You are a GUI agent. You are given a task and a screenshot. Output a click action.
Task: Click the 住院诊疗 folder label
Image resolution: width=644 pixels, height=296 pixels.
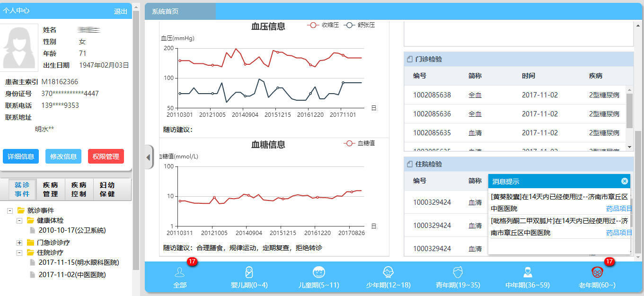click(x=50, y=252)
